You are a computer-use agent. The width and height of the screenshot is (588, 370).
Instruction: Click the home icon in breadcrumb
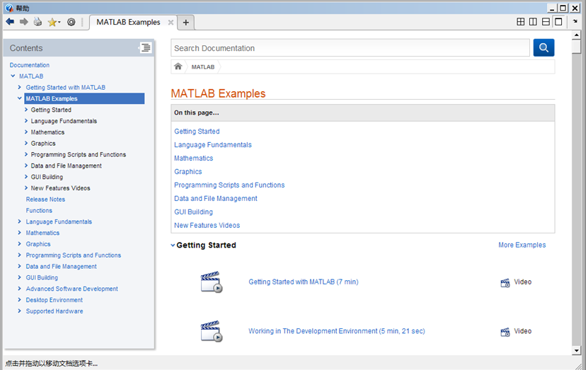click(x=178, y=67)
